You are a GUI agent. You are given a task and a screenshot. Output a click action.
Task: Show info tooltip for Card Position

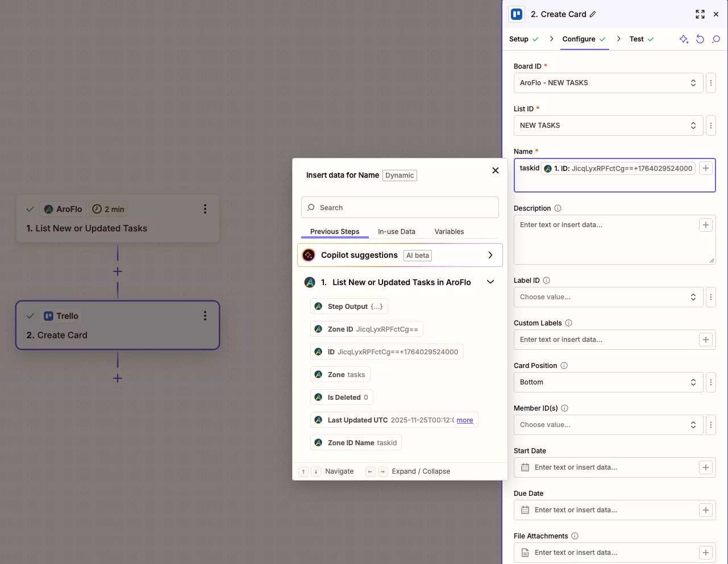click(564, 366)
